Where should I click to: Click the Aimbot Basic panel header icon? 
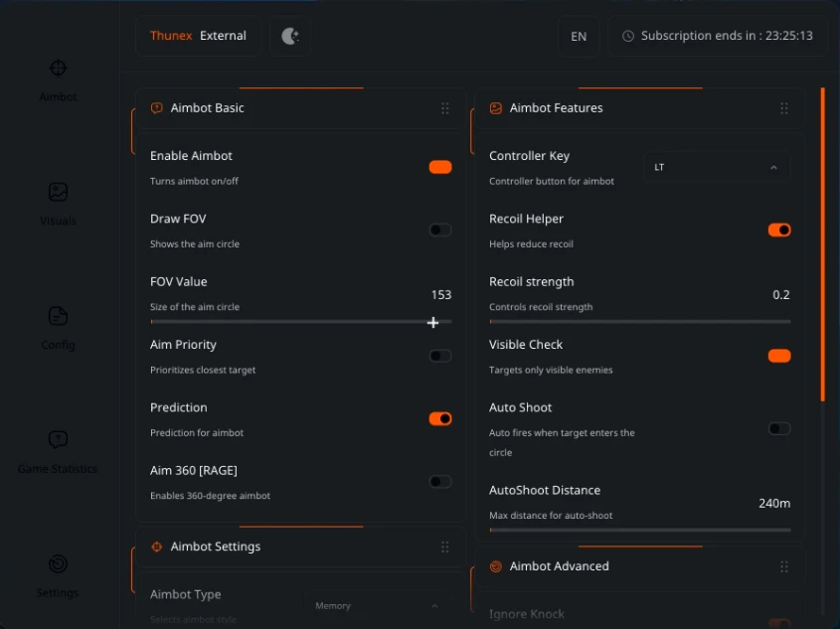point(156,108)
